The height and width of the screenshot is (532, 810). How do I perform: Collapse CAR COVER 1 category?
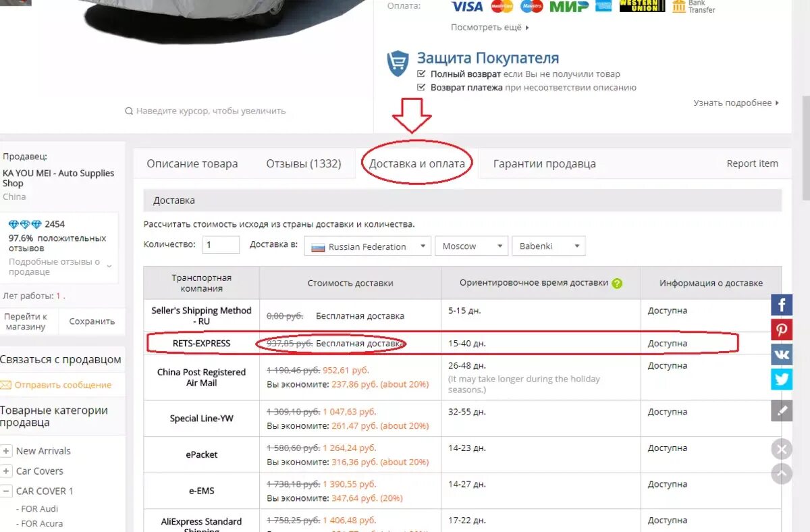click(x=6, y=491)
